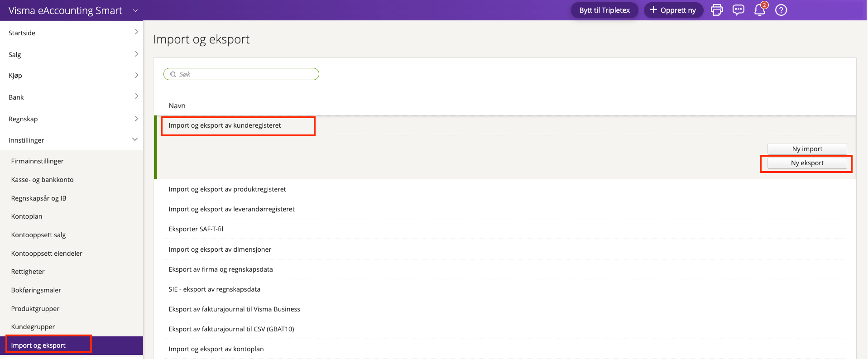Open Visma eAccounting Smart dropdown arrow
Screen dimensions: 868x359
click(135, 10)
